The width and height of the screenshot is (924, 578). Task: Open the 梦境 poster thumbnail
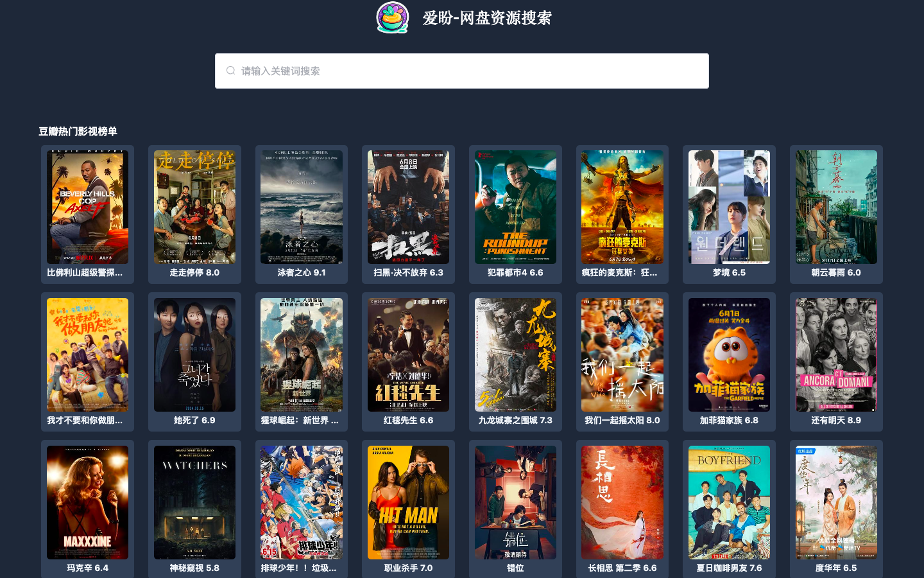coord(729,207)
